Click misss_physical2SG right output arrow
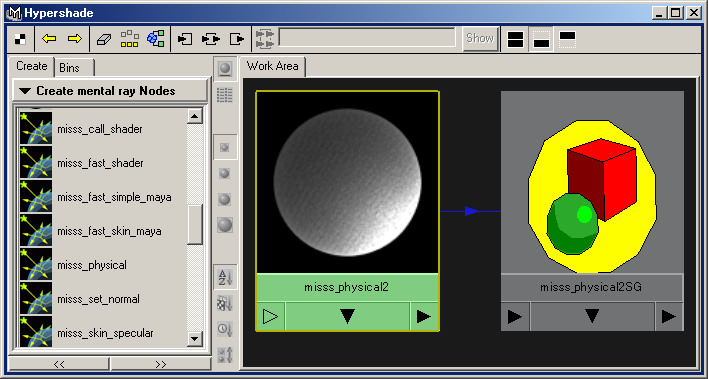Image resolution: width=708 pixels, height=379 pixels. pyautogui.click(x=669, y=317)
